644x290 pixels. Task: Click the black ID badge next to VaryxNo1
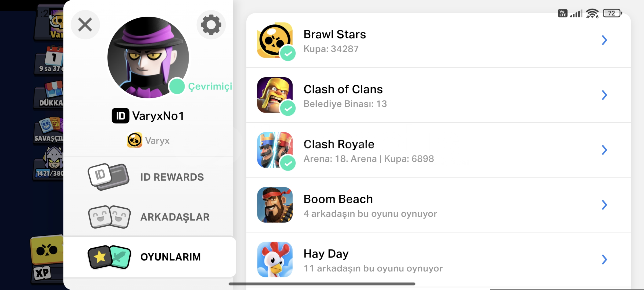(120, 116)
